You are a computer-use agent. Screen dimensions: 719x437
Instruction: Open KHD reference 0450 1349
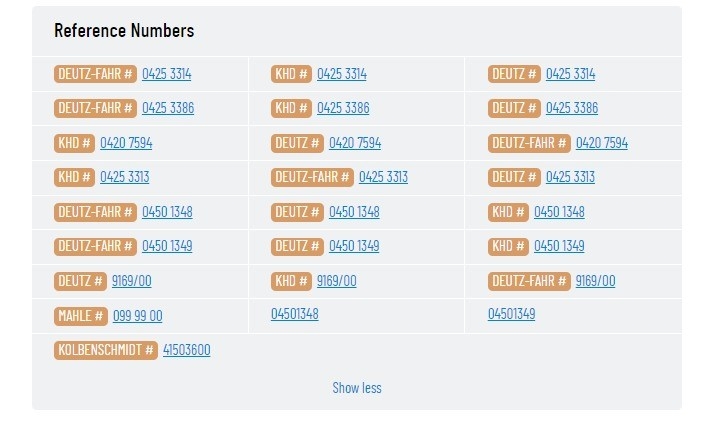(x=559, y=246)
